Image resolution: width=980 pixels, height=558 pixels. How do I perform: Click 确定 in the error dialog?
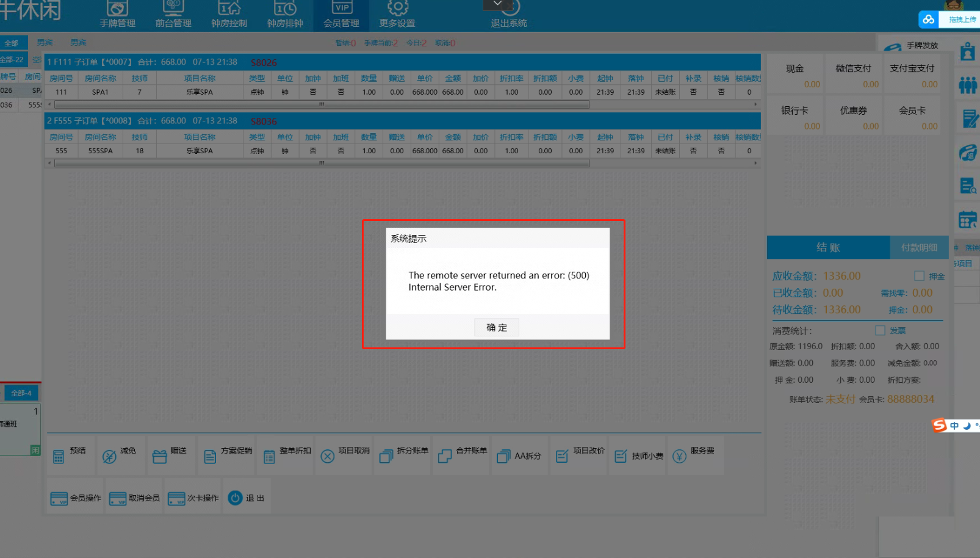[x=496, y=328]
